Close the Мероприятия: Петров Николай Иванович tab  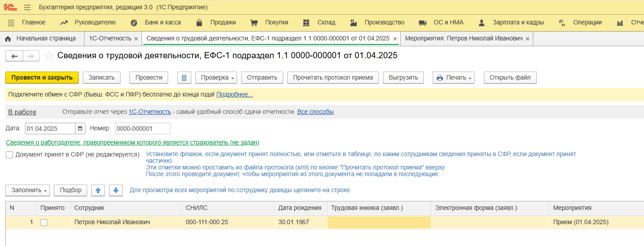tap(527, 39)
